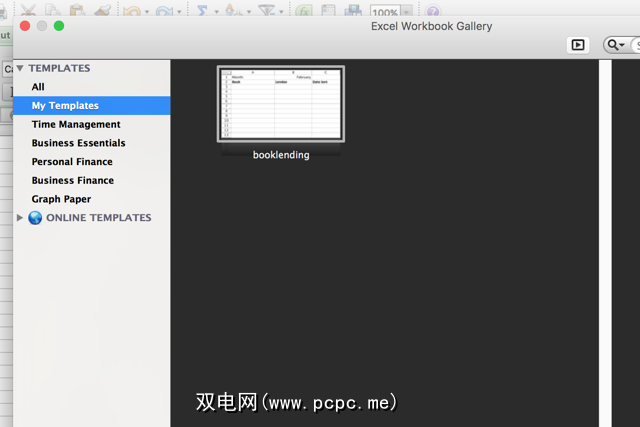This screenshot has height=427, width=640.
Task: Click the green zoom window button
Action: [59, 26]
